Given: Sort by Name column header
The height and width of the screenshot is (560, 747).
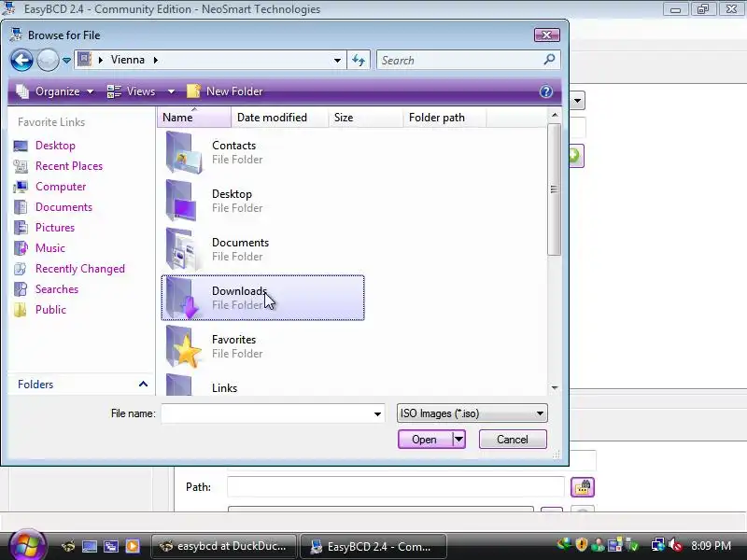Looking at the screenshot, I should [193, 118].
